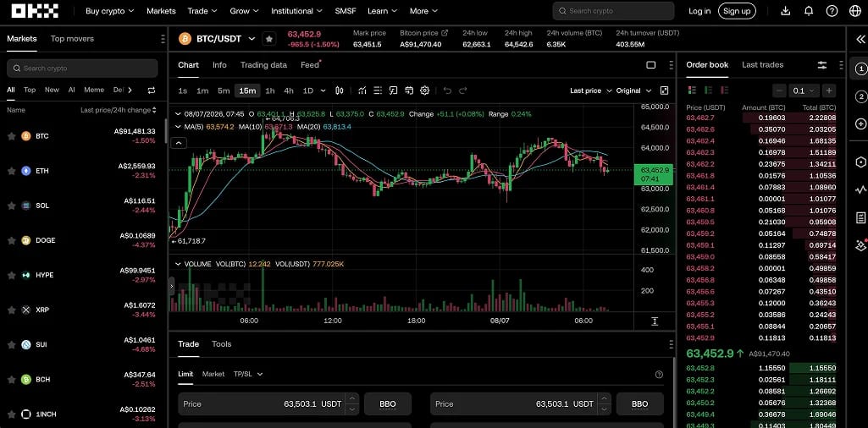Open the Trading data tab
868x428 pixels.
(x=263, y=64)
